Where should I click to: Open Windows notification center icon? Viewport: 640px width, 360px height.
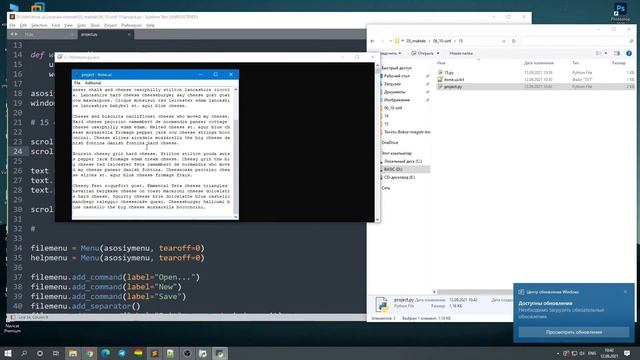click(x=627, y=353)
